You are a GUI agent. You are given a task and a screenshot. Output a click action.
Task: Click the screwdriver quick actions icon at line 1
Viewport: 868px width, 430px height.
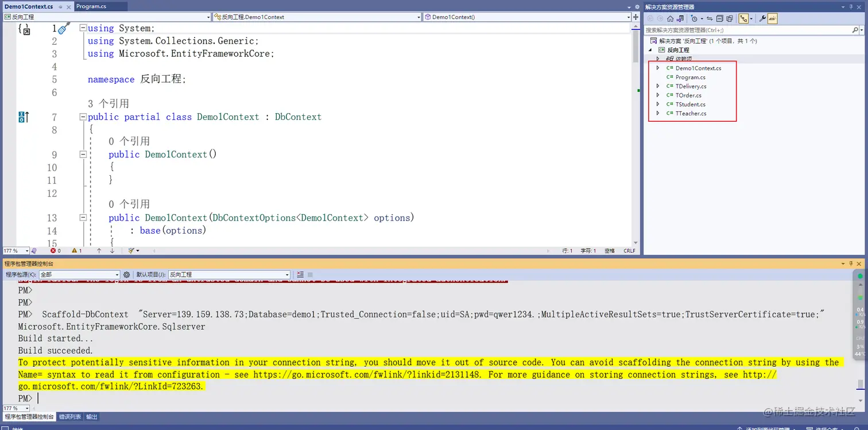(x=64, y=28)
